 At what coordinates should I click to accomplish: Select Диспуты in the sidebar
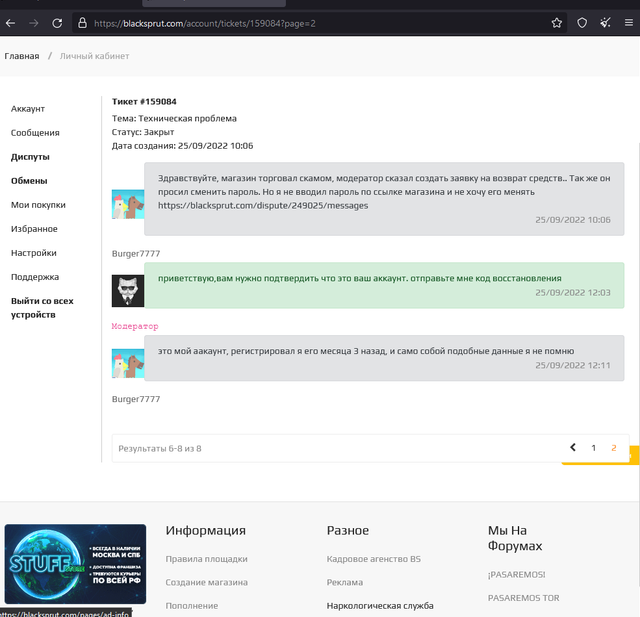[30, 157]
